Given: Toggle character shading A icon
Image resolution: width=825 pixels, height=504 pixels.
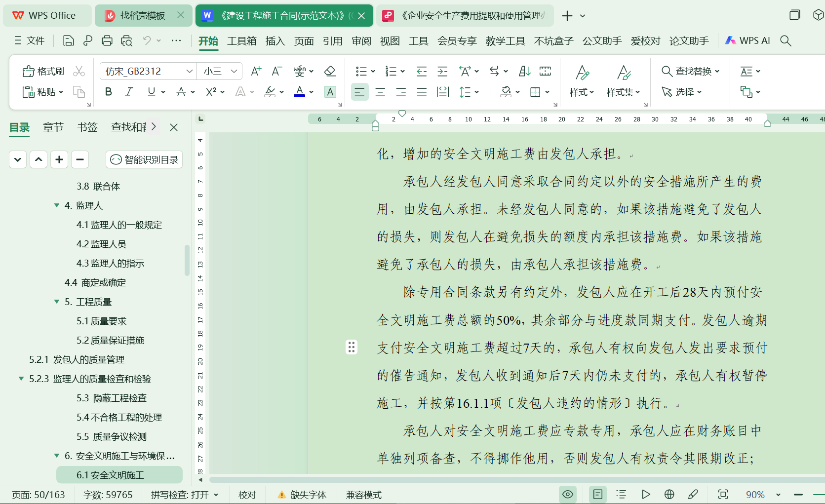Looking at the screenshot, I should tap(330, 92).
